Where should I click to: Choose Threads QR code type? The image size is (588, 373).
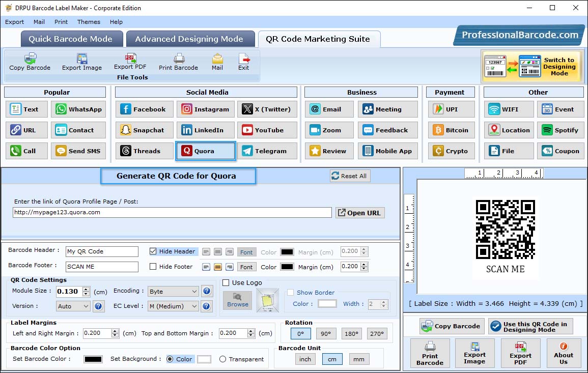click(x=145, y=151)
